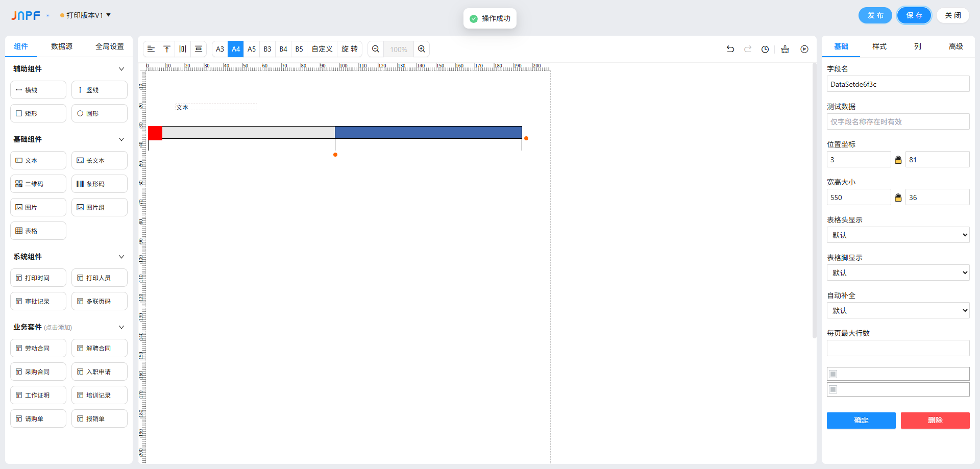Add the 打印时间 print time component

tap(38, 278)
